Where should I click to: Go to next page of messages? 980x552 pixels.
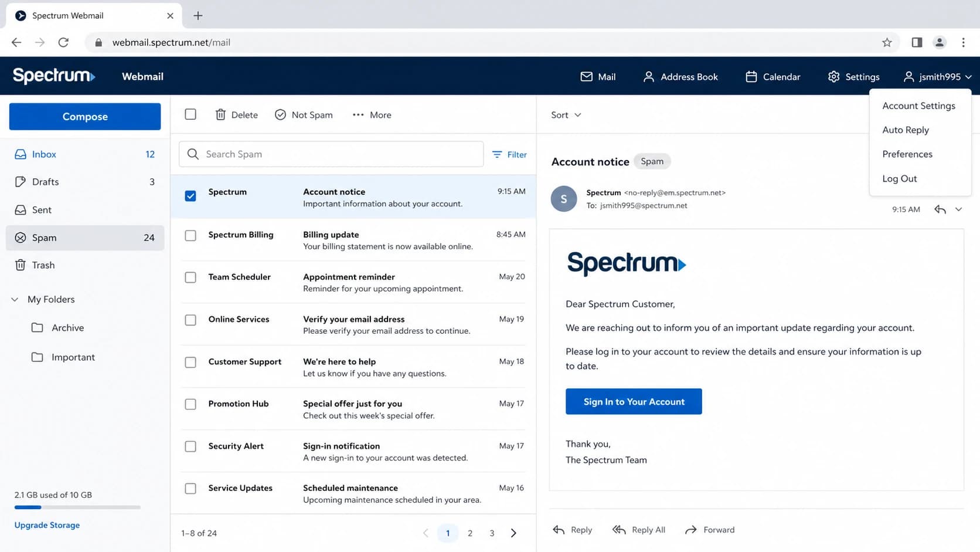point(513,533)
